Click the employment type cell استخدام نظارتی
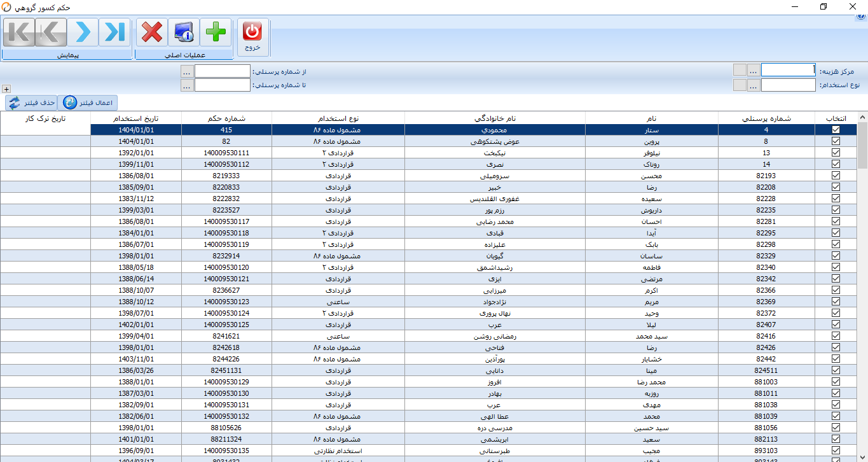Image resolution: width=868 pixels, height=462 pixels. [x=338, y=451]
